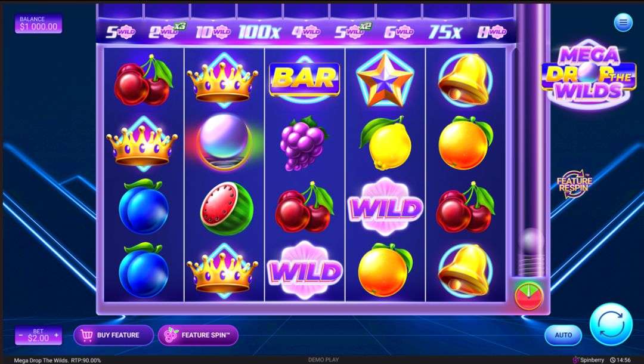Increase bet with the plus button
This screenshot has height=364, width=644.
click(x=56, y=335)
